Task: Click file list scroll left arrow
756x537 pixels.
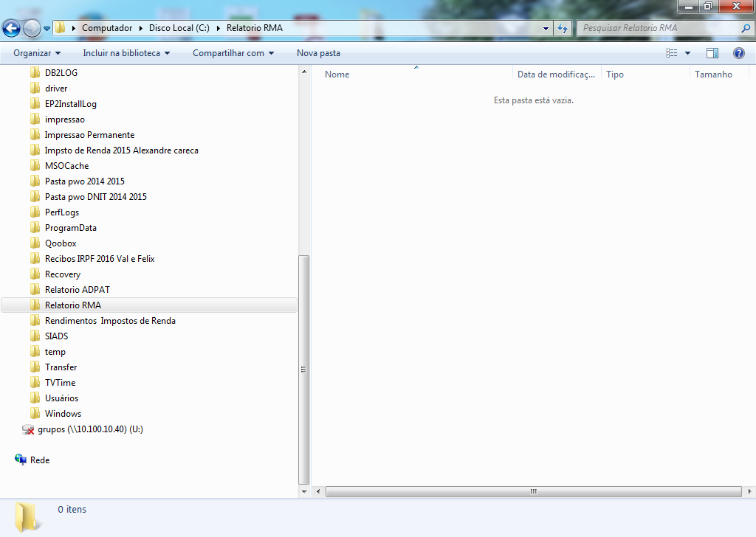Action: [x=317, y=492]
